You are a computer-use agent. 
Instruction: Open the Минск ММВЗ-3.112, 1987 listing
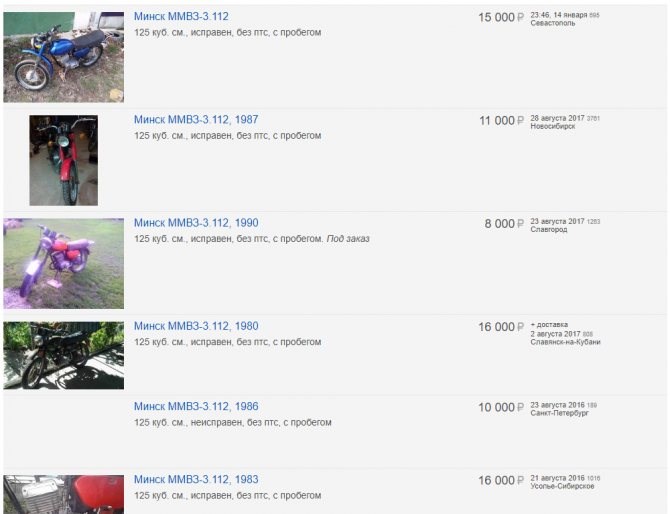196,120
